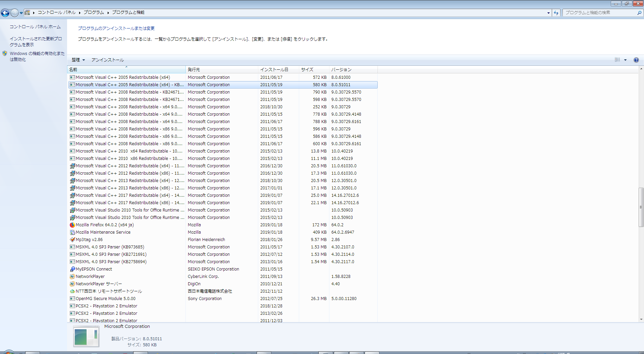644x354 pixels.
Task: Click the selected program thumbnail in details pane
Action: (x=86, y=337)
